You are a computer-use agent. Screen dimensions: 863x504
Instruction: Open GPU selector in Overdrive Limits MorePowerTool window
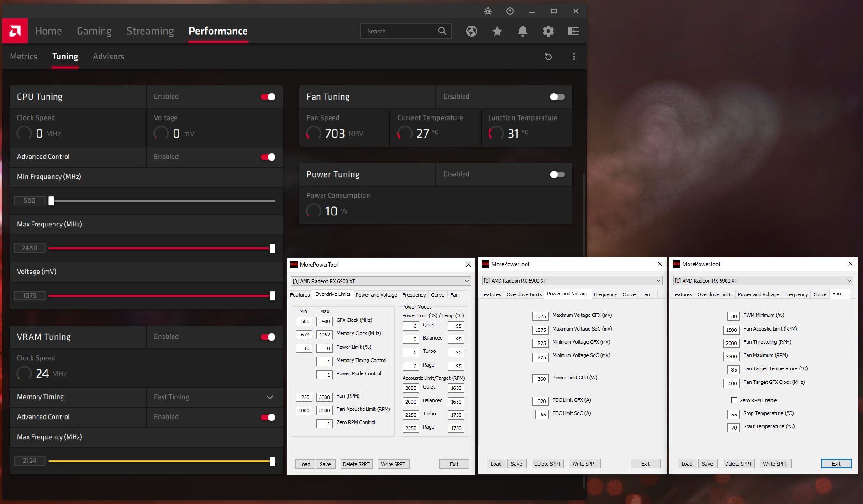click(x=381, y=281)
